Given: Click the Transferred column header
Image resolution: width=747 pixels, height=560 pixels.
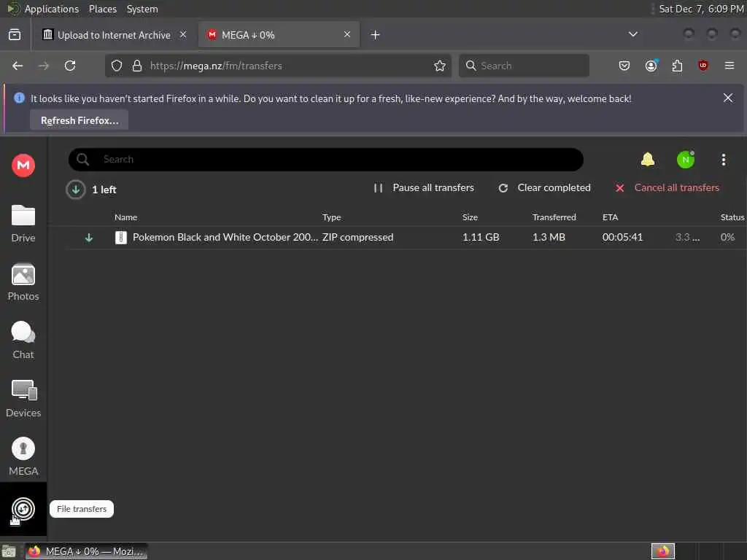Looking at the screenshot, I should pyautogui.click(x=554, y=217).
